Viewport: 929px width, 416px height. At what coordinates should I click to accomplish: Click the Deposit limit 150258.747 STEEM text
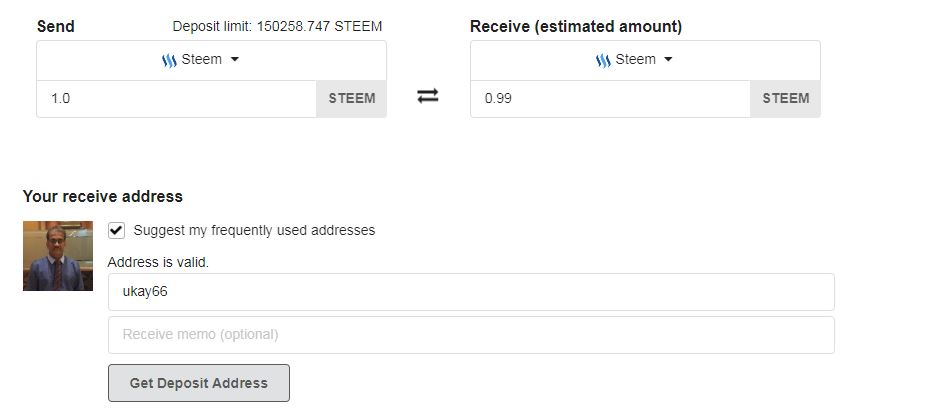[x=277, y=27]
